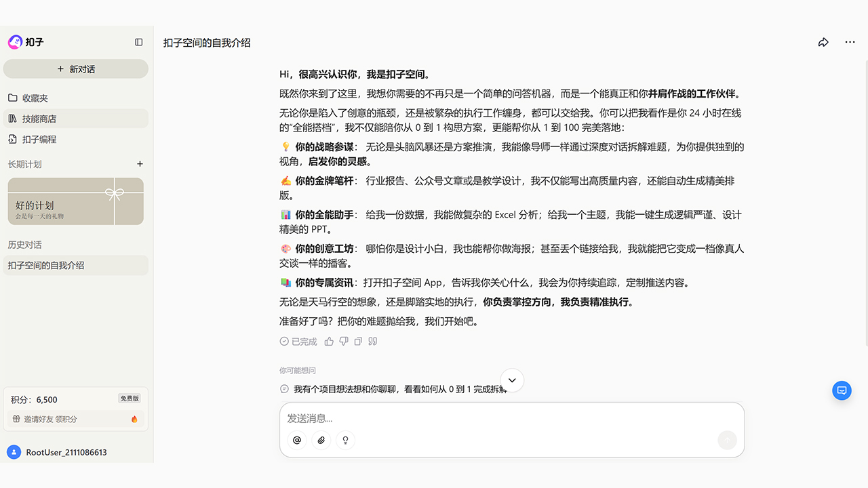Viewport: 868px width, 488px height.
Task: Open 收藏夹 favorites folder
Action: coord(76,98)
